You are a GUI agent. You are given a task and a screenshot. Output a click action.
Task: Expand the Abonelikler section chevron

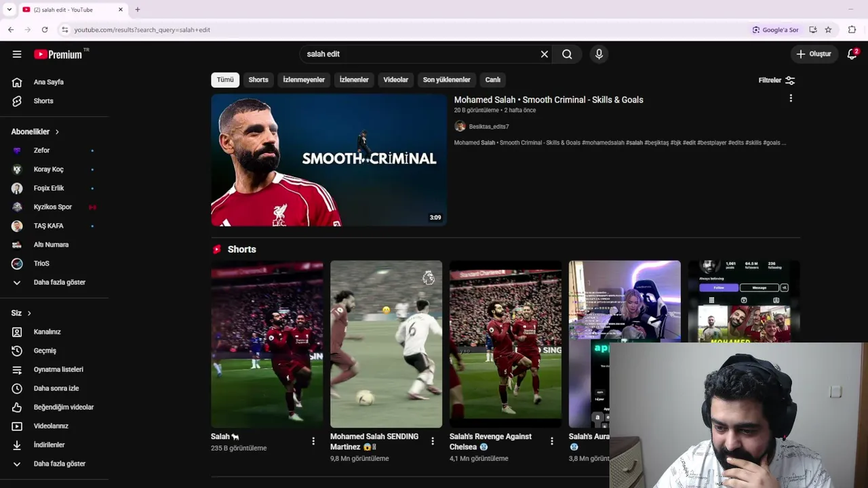pyautogui.click(x=57, y=131)
